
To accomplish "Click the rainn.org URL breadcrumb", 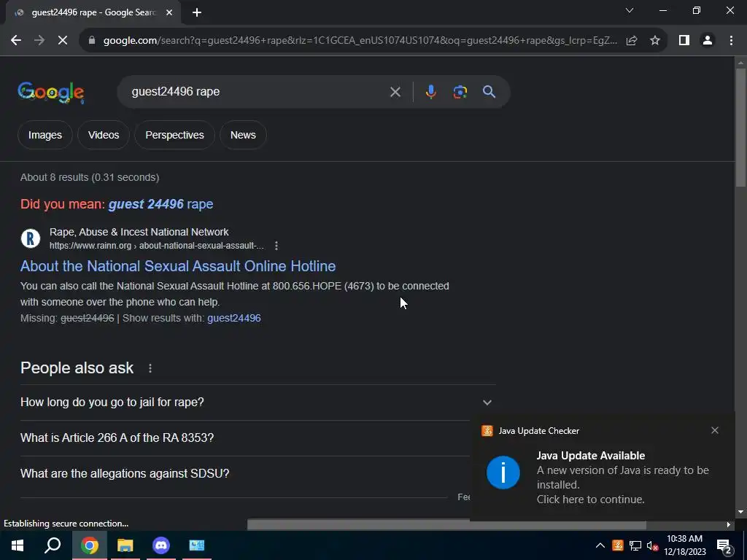I will click(x=156, y=246).
